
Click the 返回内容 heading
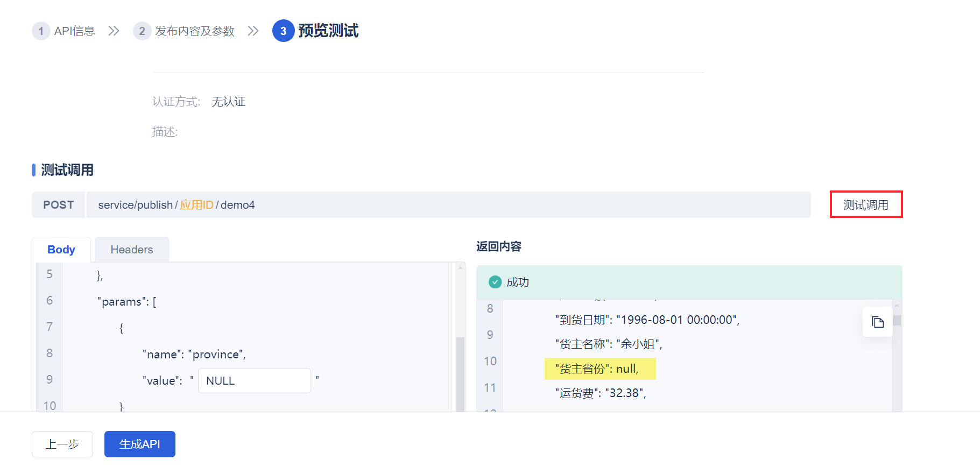tap(499, 246)
